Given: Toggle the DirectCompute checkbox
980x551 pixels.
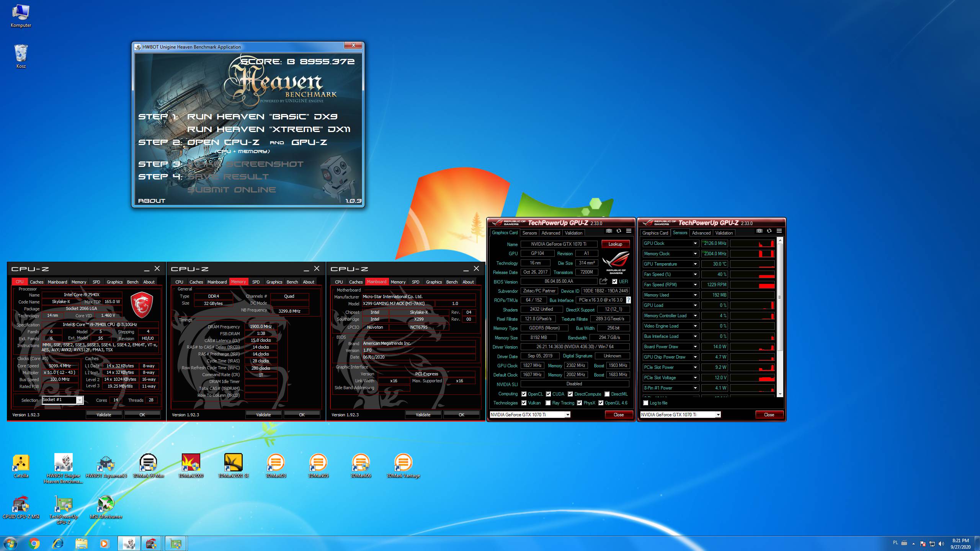Looking at the screenshot, I should (x=570, y=394).
